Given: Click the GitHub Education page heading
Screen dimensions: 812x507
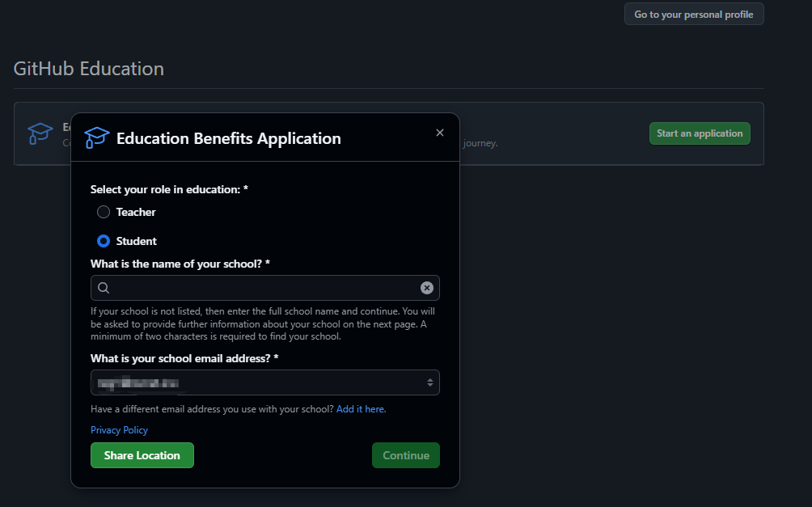Looking at the screenshot, I should [89, 69].
